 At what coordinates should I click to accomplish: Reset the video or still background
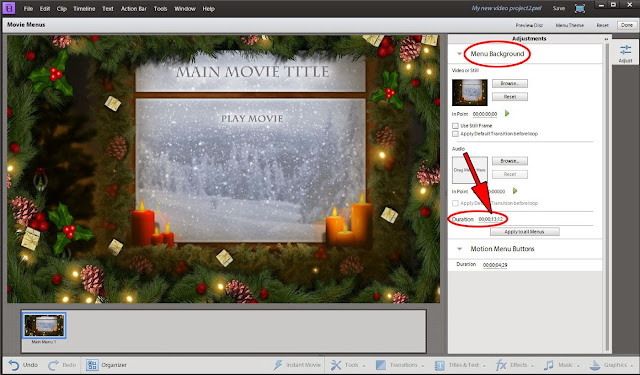point(510,97)
